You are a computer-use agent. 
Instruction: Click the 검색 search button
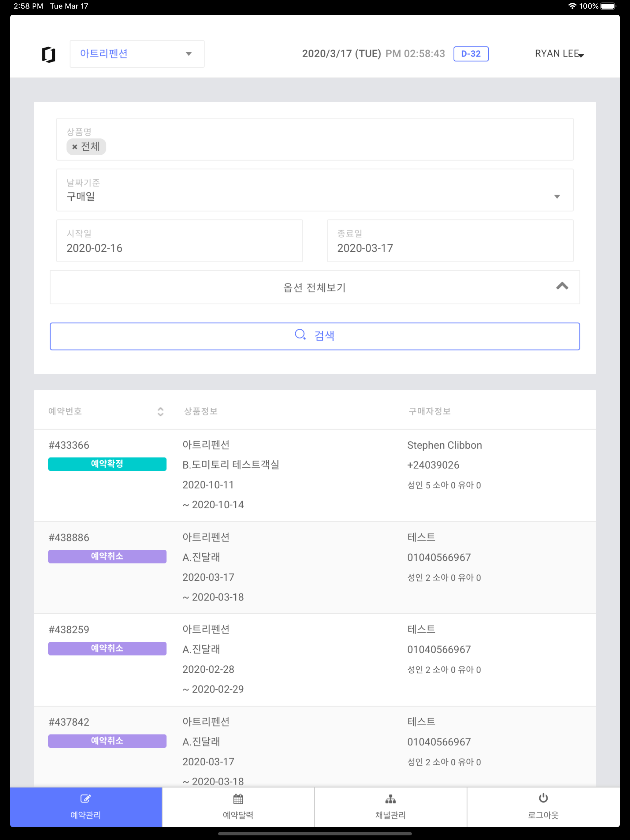click(315, 336)
